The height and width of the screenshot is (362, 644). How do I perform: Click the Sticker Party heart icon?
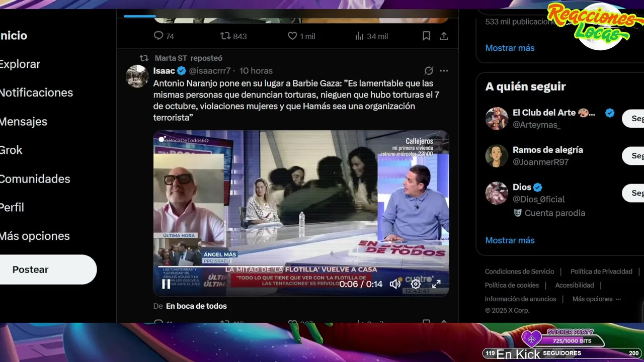click(531, 339)
